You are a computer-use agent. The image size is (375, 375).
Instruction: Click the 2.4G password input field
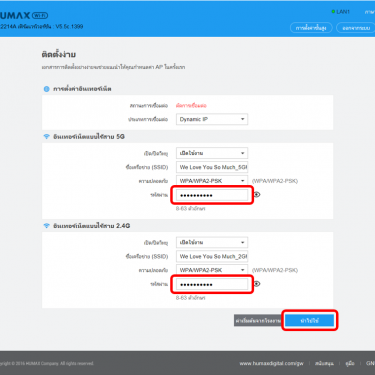click(212, 284)
